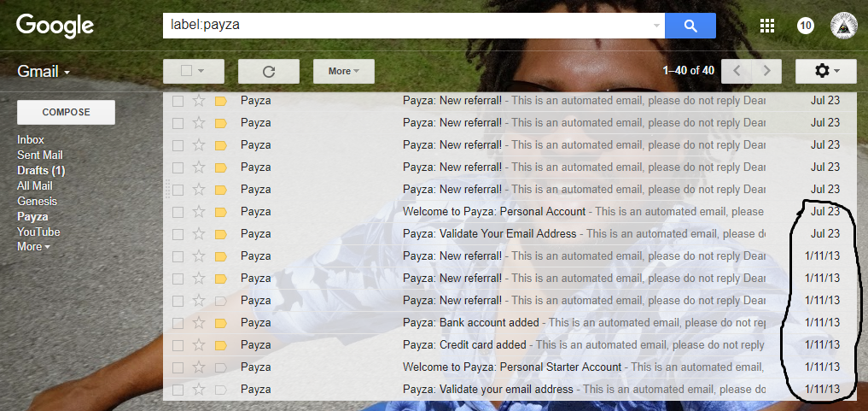Open the Sent Mail label
The image size is (868, 411).
(40, 156)
